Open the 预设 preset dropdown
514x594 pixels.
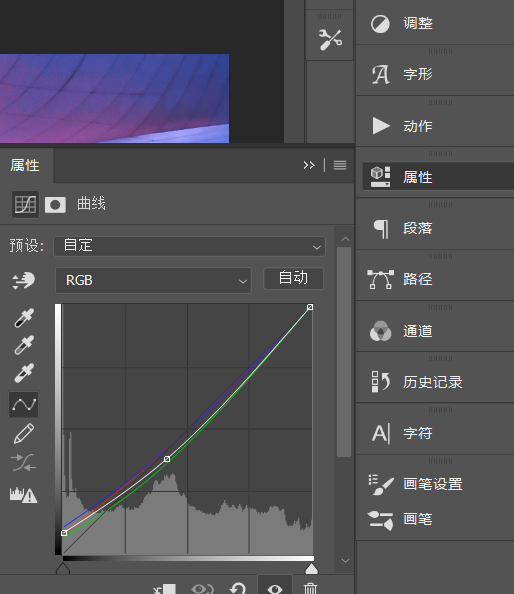pyautogui.click(x=189, y=246)
